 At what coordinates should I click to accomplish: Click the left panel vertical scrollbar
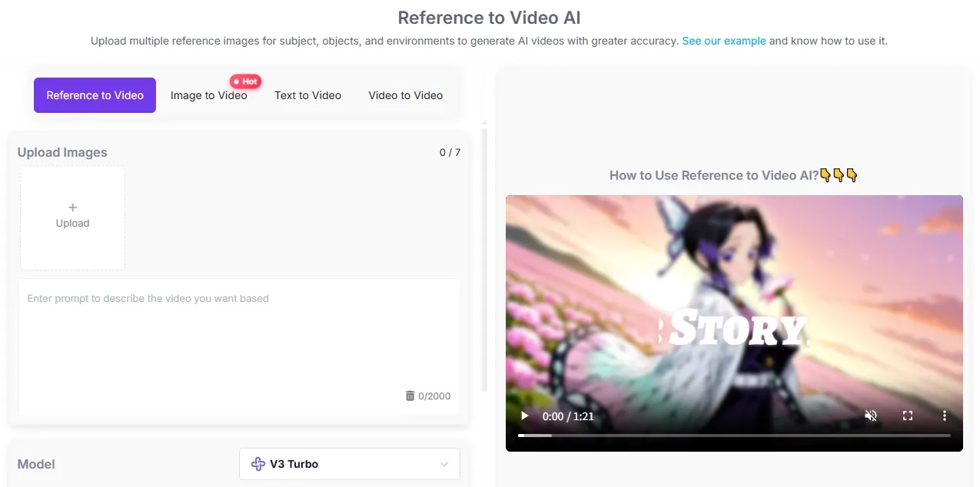click(x=484, y=259)
